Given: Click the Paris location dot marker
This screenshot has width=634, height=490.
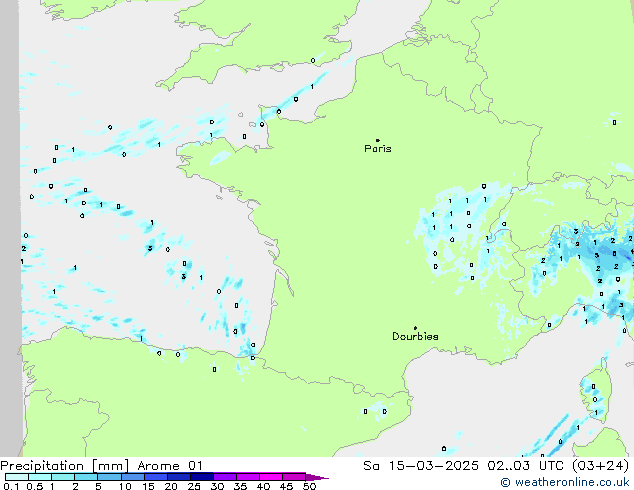Looking at the screenshot, I should coord(378,140).
